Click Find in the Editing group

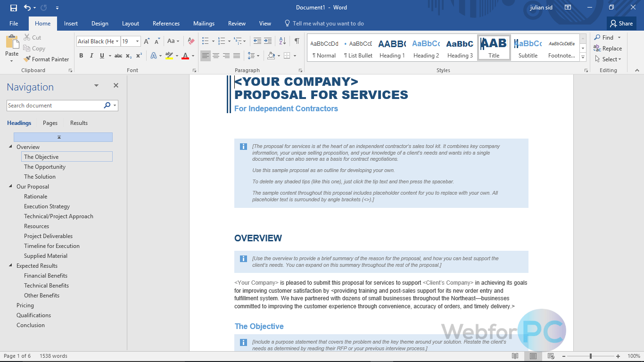[x=604, y=37]
